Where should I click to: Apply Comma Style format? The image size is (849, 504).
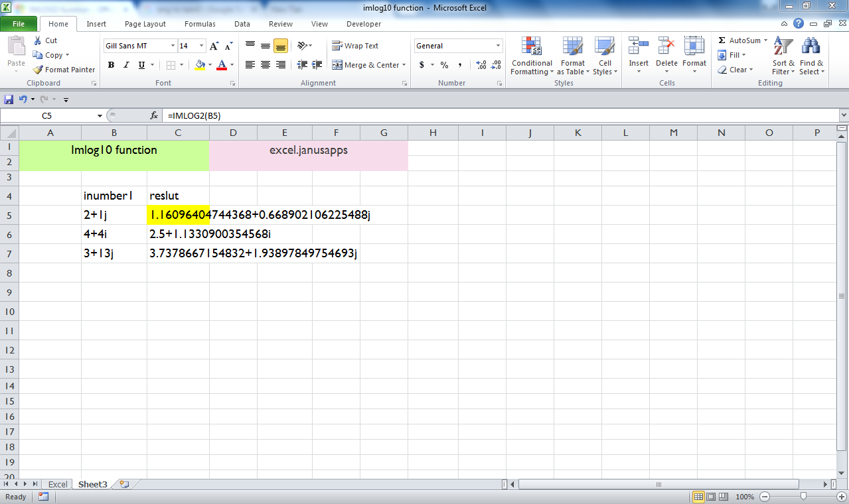tap(460, 65)
